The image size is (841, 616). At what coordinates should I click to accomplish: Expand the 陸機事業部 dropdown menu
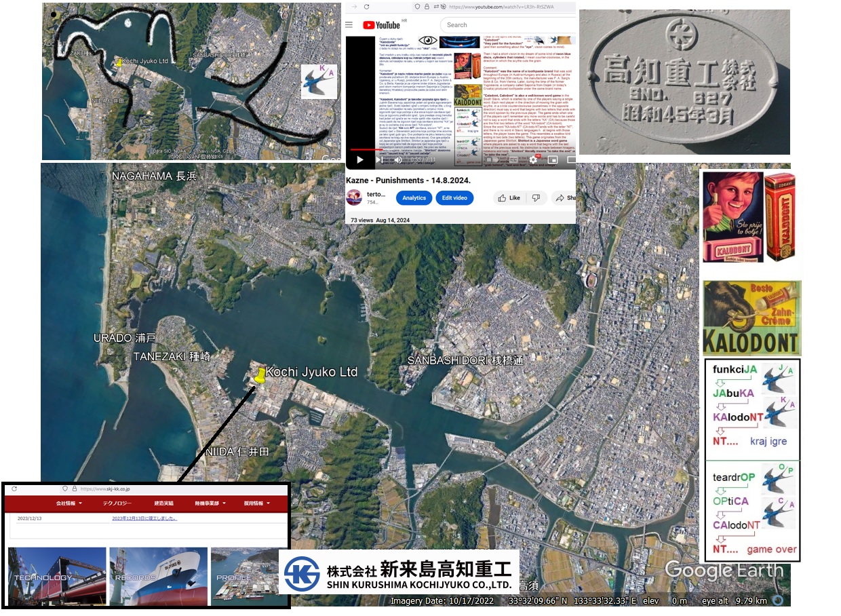[209, 504]
